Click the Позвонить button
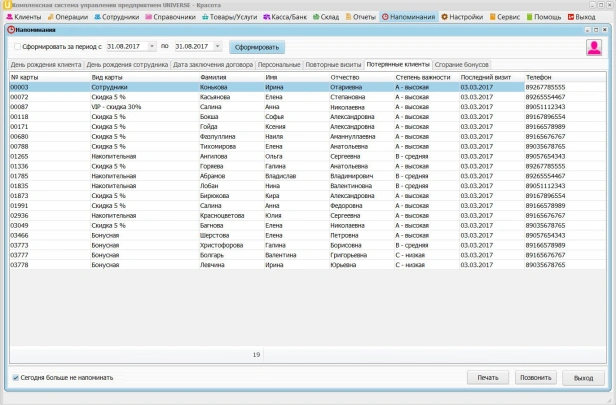This screenshot has height=405, width=616. 535,378
